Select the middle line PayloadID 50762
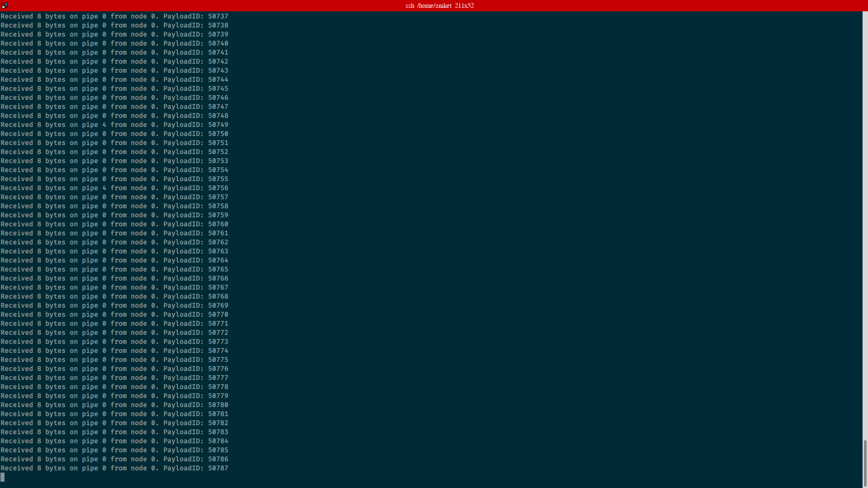 click(x=113, y=242)
